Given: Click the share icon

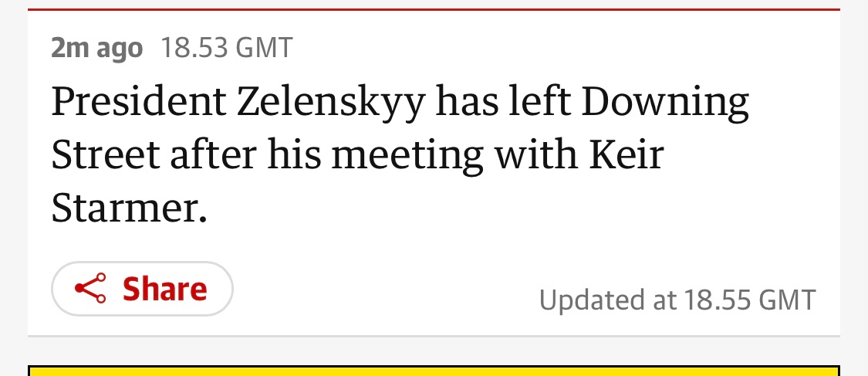Looking at the screenshot, I should [x=90, y=289].
